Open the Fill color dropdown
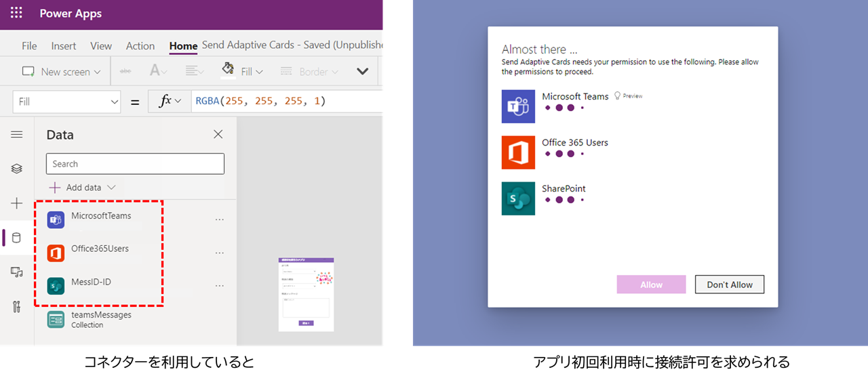868x378 pixels. (243, 70)
